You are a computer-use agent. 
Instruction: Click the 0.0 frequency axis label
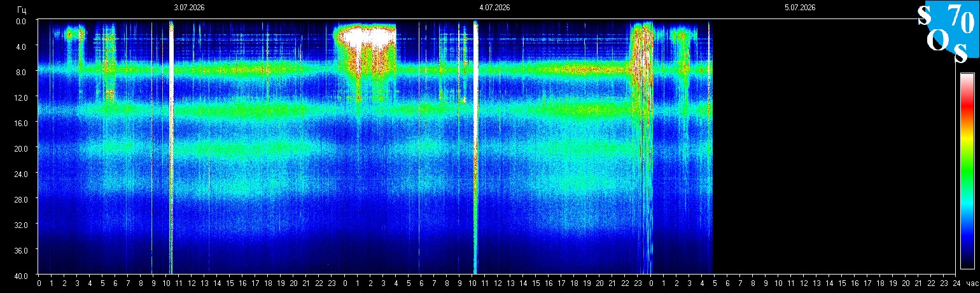(x=21, y=21)
